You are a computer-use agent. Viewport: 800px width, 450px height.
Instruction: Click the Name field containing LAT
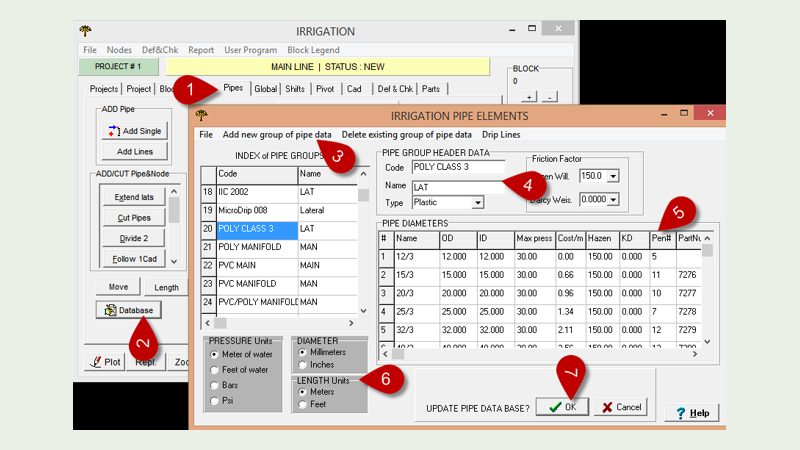click(458, 187)
